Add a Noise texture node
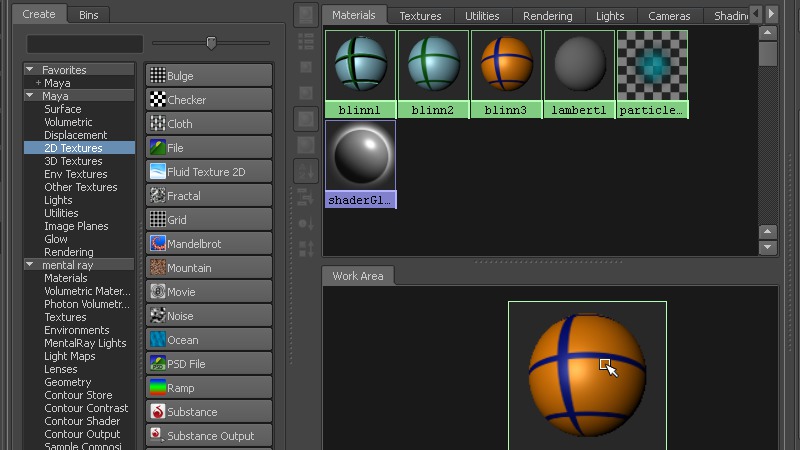Screen dimensions: 800x450 [209, 316]
